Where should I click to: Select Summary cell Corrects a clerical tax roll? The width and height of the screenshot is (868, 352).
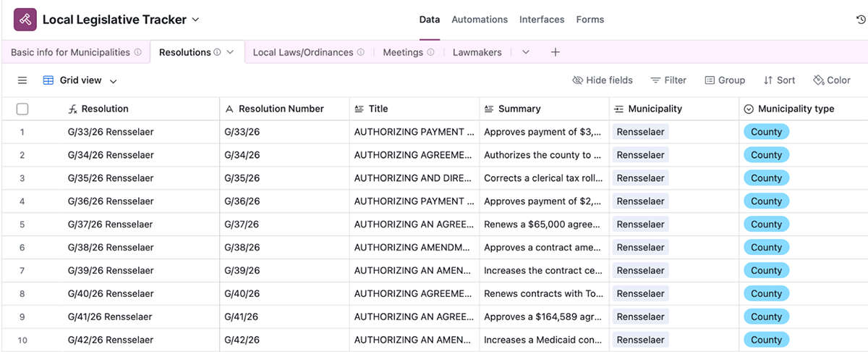[544, 178]
